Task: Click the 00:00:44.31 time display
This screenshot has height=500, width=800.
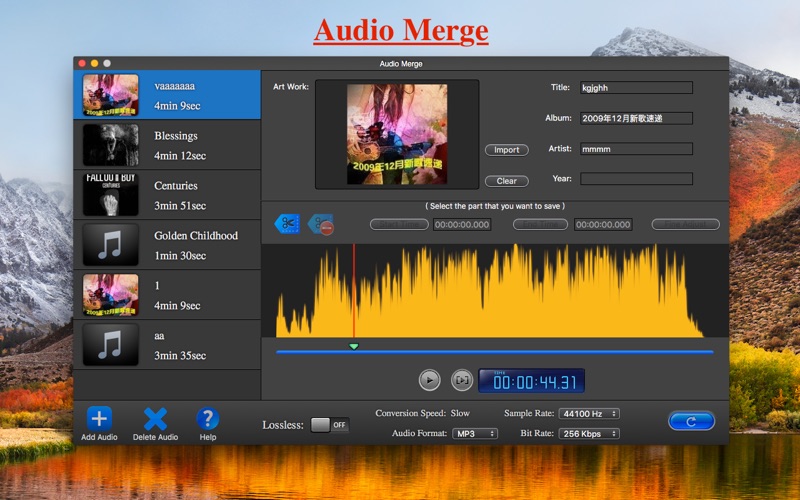Action: tap(531, 381)
